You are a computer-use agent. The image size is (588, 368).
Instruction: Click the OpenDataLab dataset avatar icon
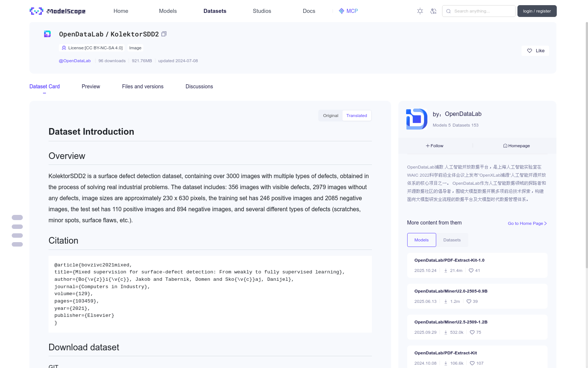47,34
